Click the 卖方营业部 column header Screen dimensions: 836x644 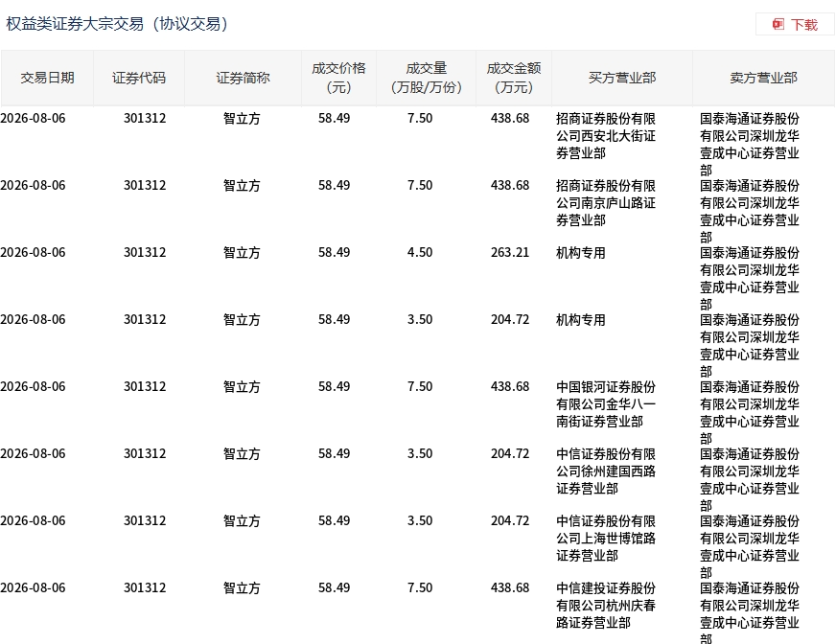pos(763,78)
